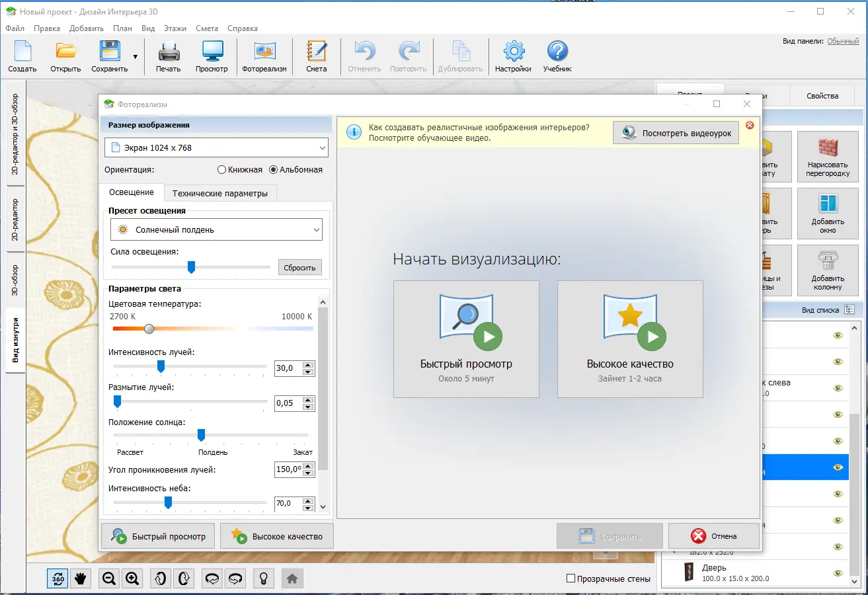Open the dropdown arrow next to Сохранить
The width and height of the screenshot is (868, 595).
[x=136, y=57]
